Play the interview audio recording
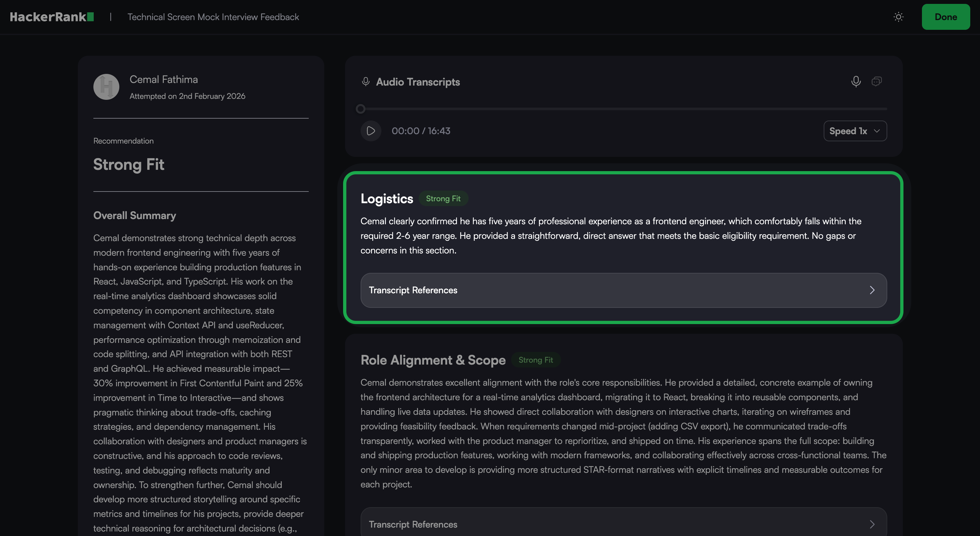 371,131
